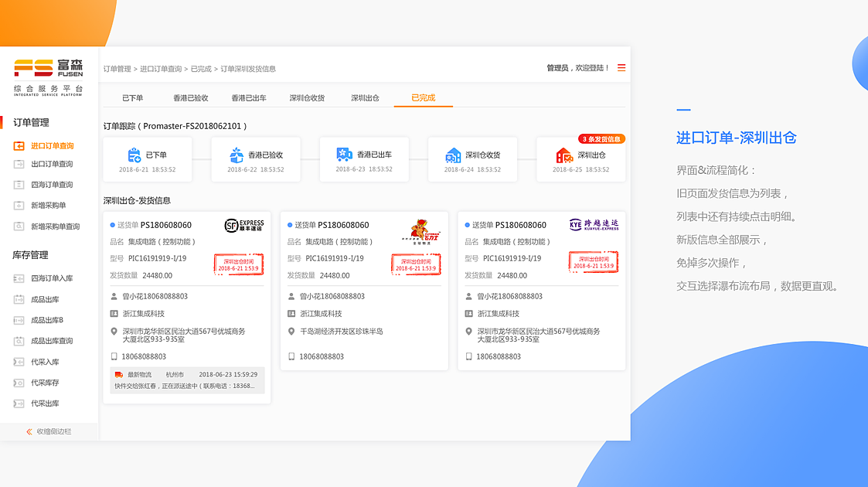Click the address 千岛湖经济开发区珍珠半岛
The image size is (868, 487).
pyautogui.click(x=342, y=332)
